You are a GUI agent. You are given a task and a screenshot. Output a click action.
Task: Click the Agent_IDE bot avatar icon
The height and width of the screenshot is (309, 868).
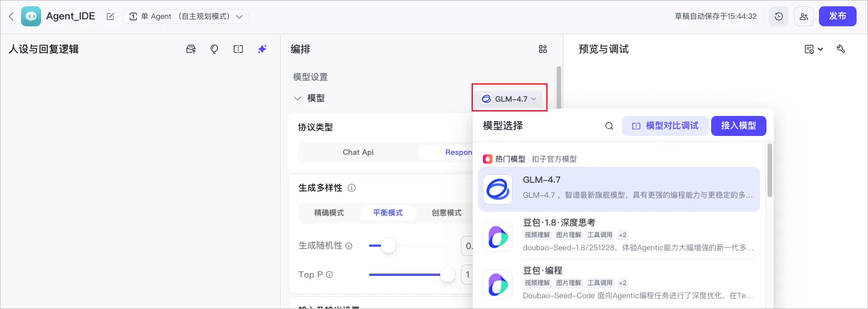[x=31, y=17]
